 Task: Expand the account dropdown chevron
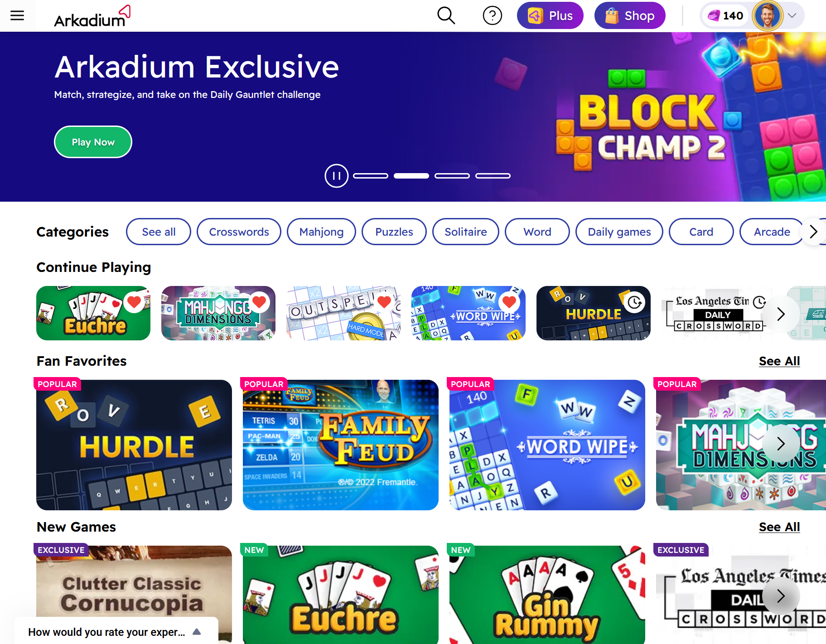coord(792,15)
